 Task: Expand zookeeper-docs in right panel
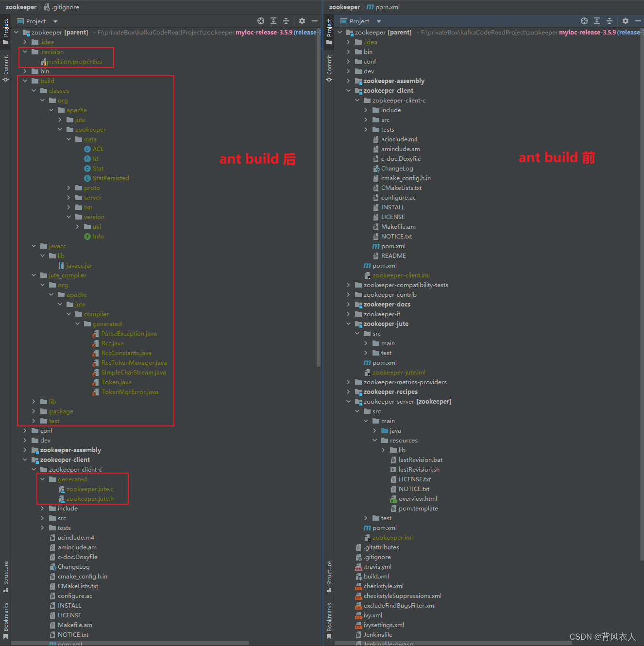pyautogui.click(x=349, y=305)
